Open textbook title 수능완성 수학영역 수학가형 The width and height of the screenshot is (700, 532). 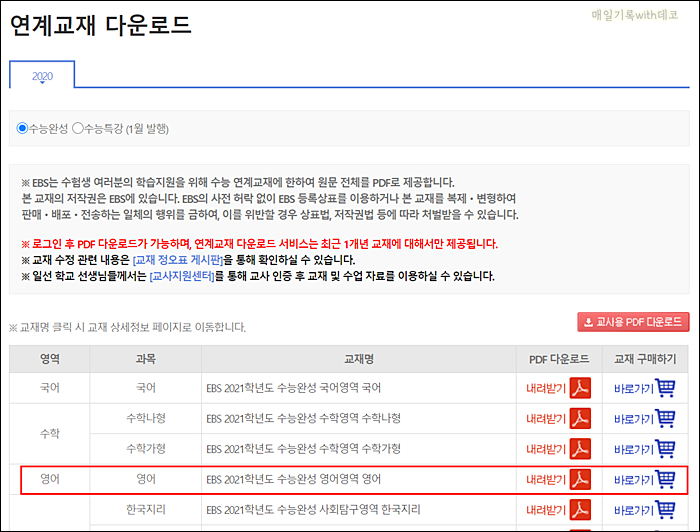(x=304, y=449)
